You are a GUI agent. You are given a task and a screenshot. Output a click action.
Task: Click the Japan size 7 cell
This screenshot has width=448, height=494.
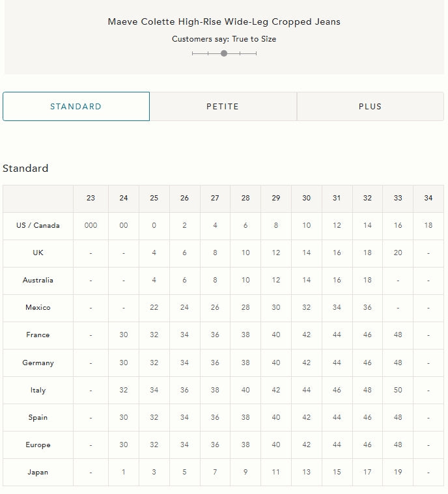(215, 473)
